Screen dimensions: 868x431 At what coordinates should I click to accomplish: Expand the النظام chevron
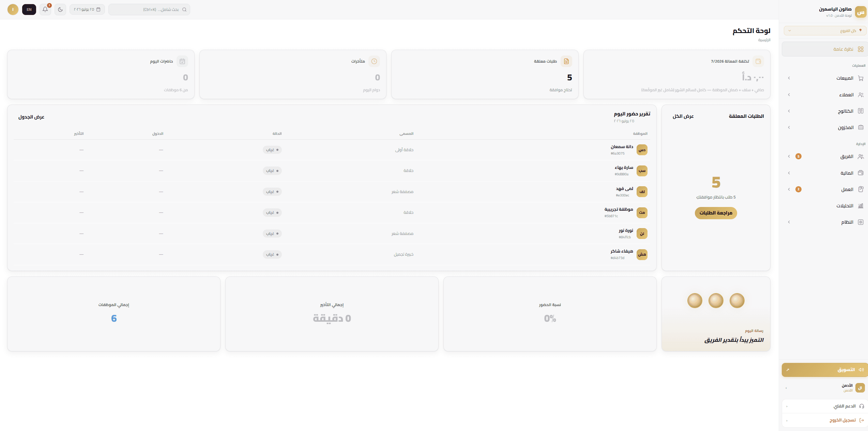(x=789, y=222)
